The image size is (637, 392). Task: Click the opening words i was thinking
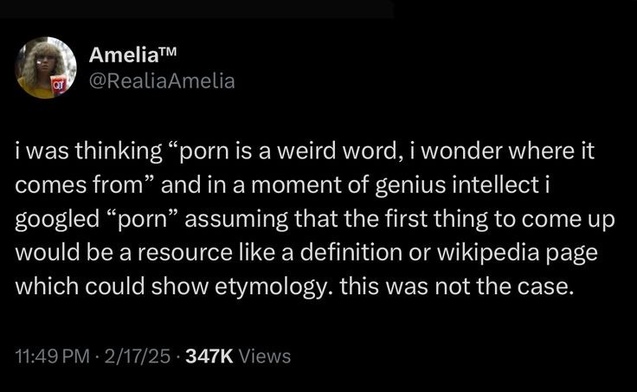click(89, 151)
